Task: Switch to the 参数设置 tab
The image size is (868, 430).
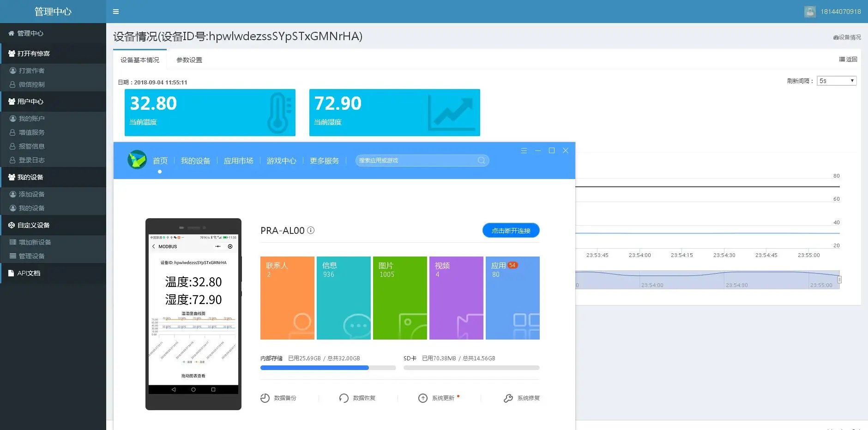Action: (189, 60)
